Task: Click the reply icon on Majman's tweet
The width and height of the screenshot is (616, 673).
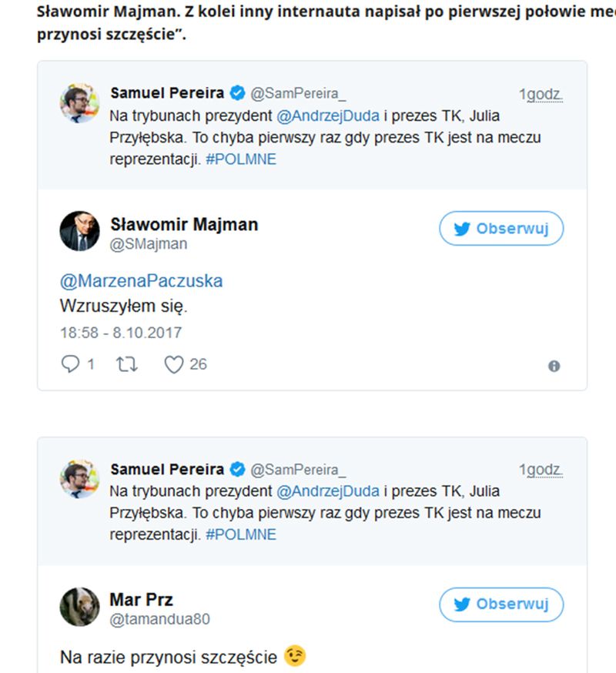Action: click(70, 364)
